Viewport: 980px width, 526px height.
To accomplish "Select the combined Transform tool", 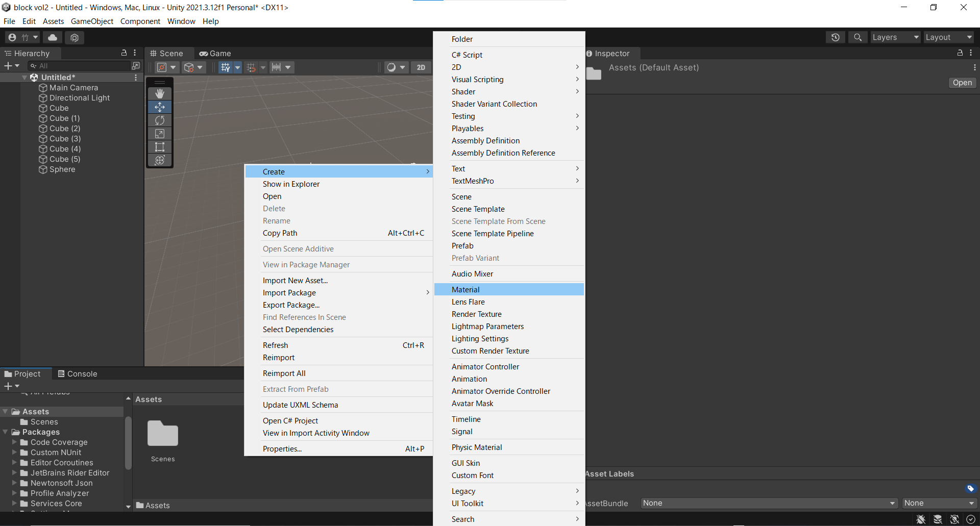I will pyautogui.click(x=160, y=160).
